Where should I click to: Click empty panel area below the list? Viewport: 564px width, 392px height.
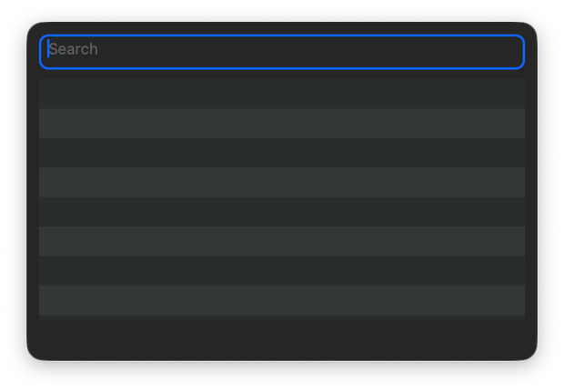(282, 340)
